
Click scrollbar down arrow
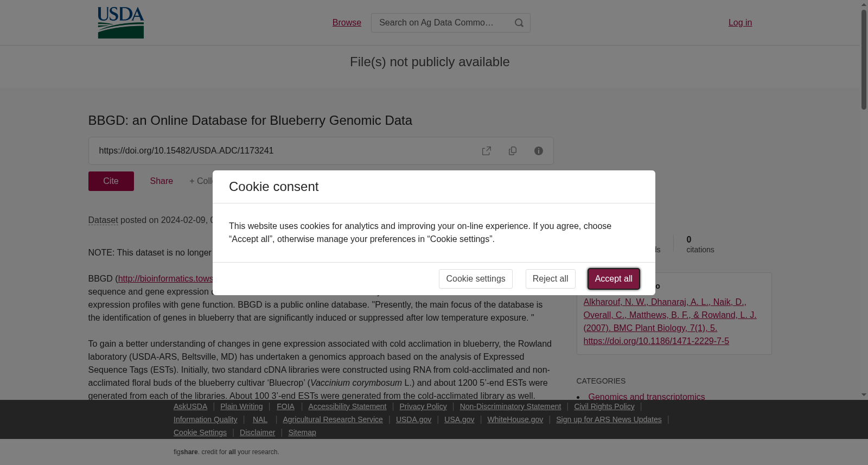[864, 395]
